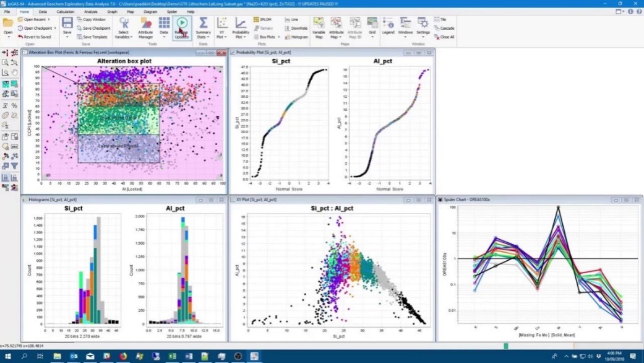Open the Attribute Manager tool

(145, 27)
